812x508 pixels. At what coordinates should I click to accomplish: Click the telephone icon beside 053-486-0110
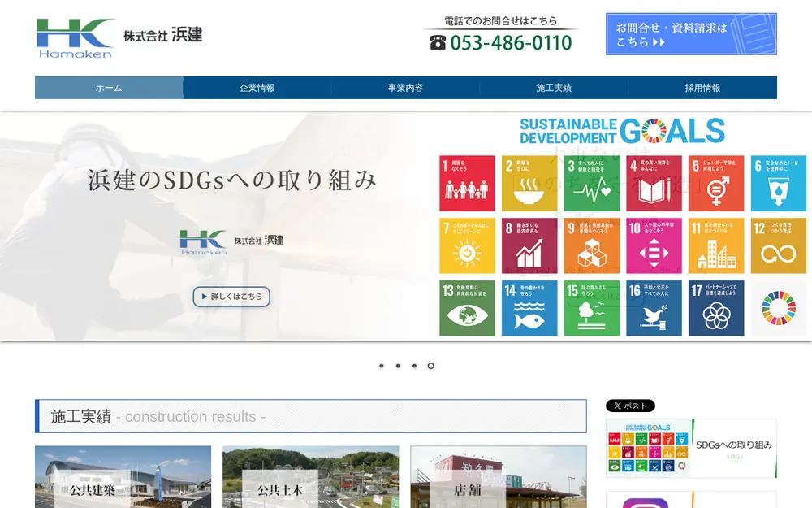(x=438, y=42)
